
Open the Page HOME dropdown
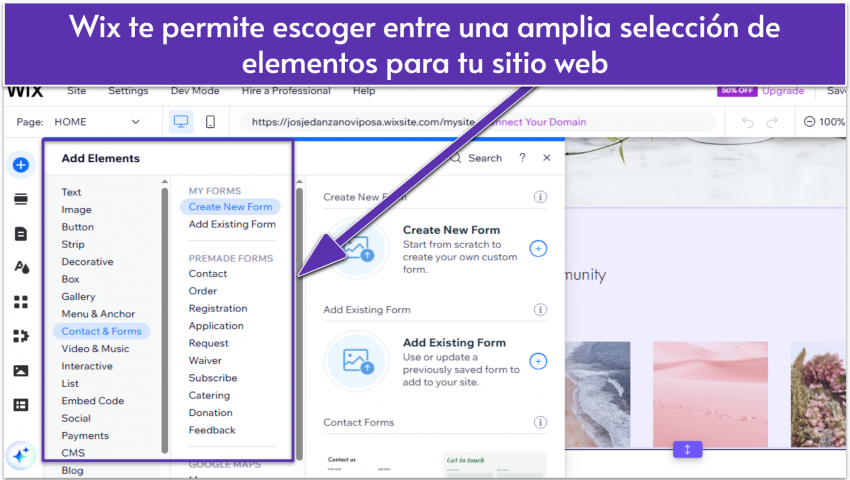coord(97,121)
